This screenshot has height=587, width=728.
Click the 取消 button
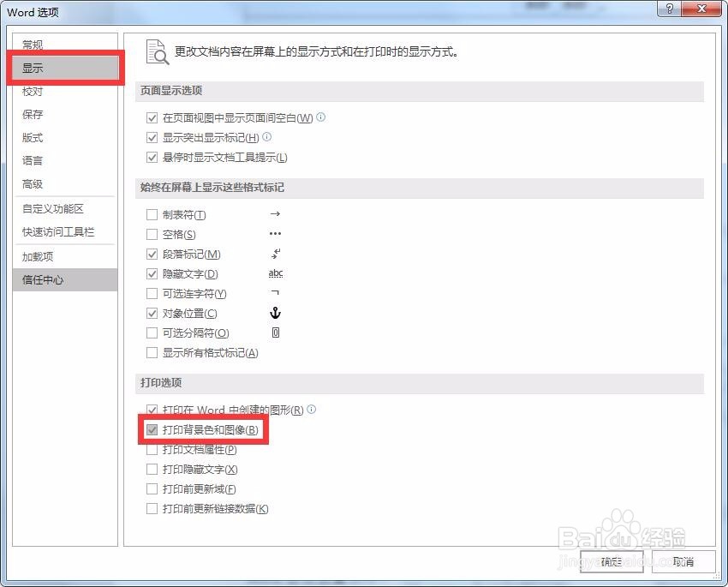pos(683,563)
